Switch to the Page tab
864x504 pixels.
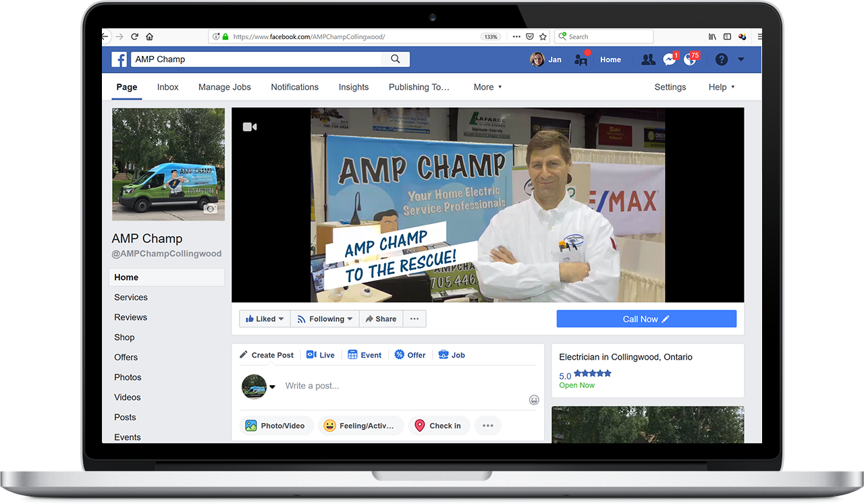127,87
